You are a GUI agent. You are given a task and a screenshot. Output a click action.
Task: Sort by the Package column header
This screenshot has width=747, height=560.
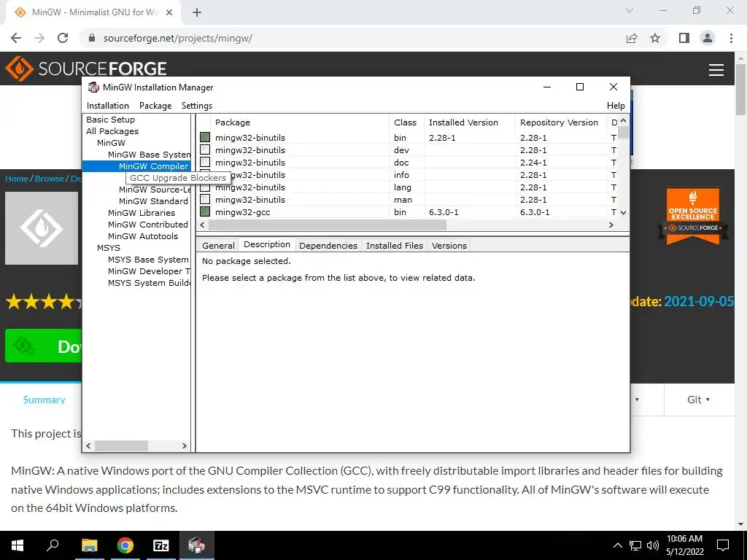(x=300, y=122)
